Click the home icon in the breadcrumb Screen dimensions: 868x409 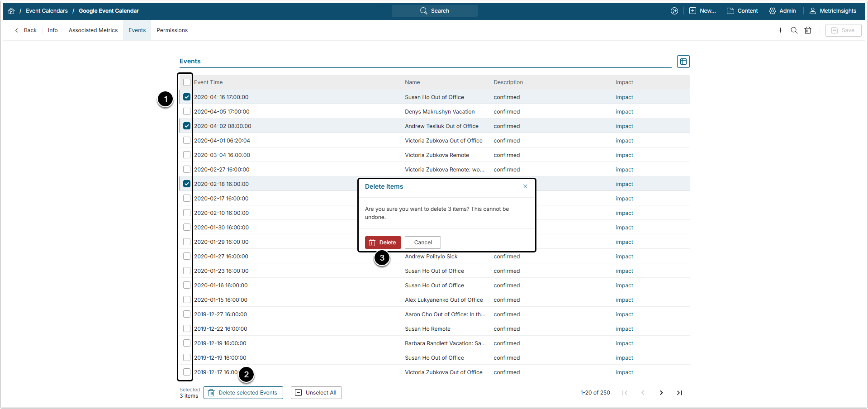(11, 11)
